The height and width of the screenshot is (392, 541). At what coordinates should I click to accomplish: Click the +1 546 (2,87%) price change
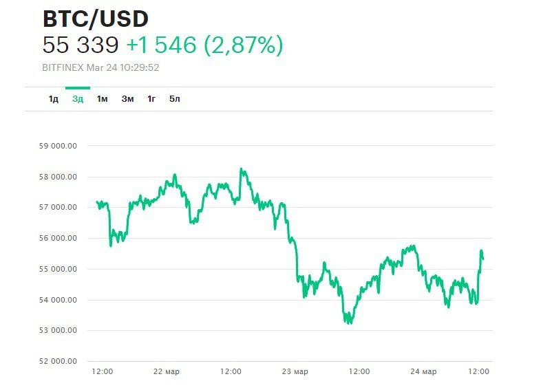204,45
